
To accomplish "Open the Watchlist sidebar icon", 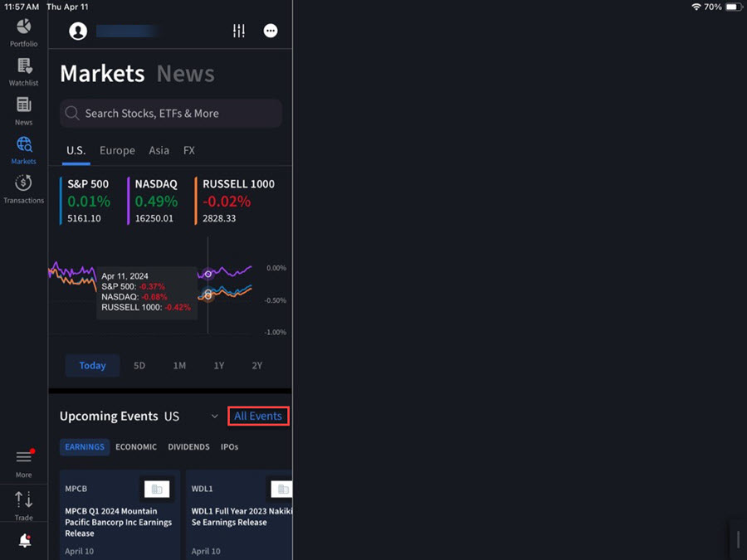I will (23, 67).
